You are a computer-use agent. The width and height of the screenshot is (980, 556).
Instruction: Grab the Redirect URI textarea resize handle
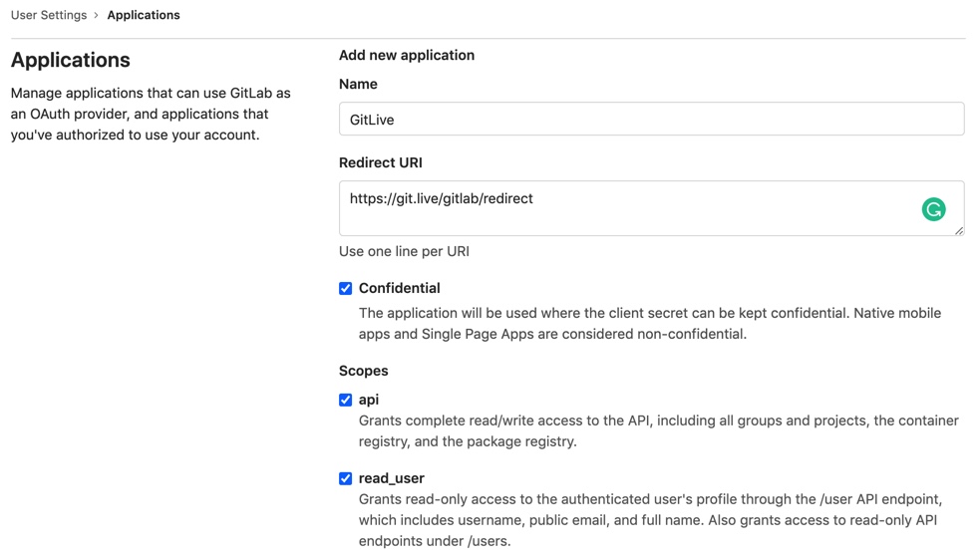[x=959, y=230]
